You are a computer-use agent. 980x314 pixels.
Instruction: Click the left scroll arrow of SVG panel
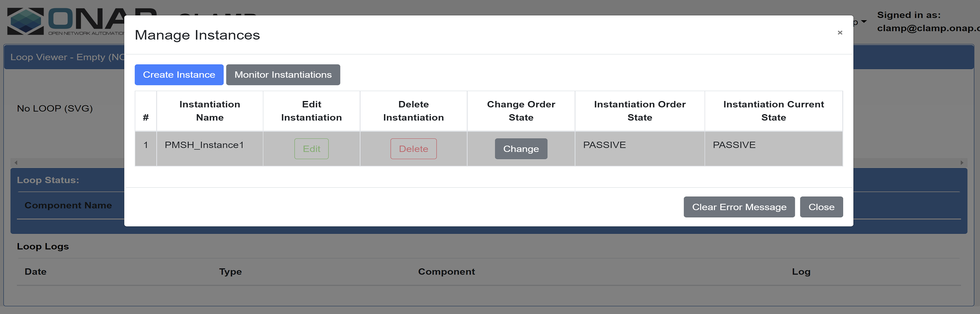[16, 162]
